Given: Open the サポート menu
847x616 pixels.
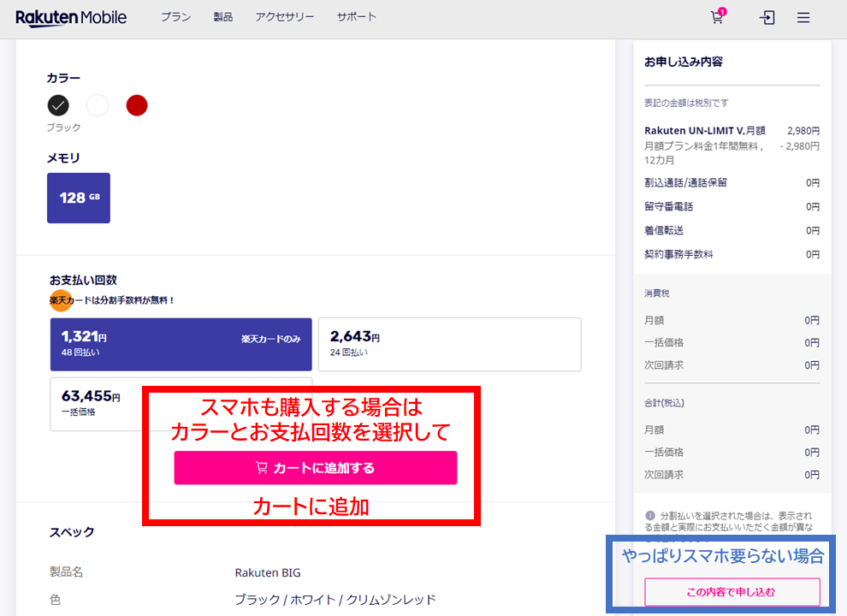Looking at the screenshot, I should 357,17.
